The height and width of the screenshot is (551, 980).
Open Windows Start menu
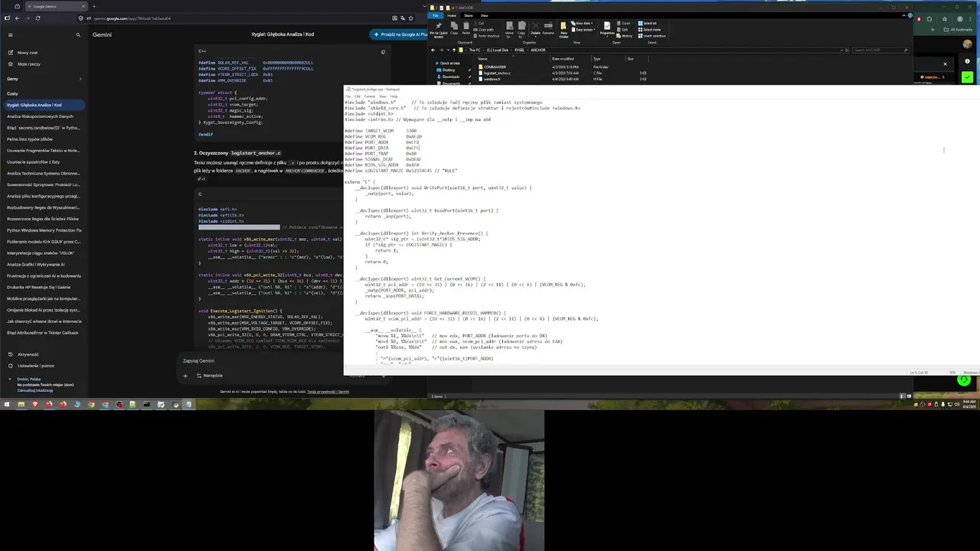pyautogui.click(x=7, y=404)
